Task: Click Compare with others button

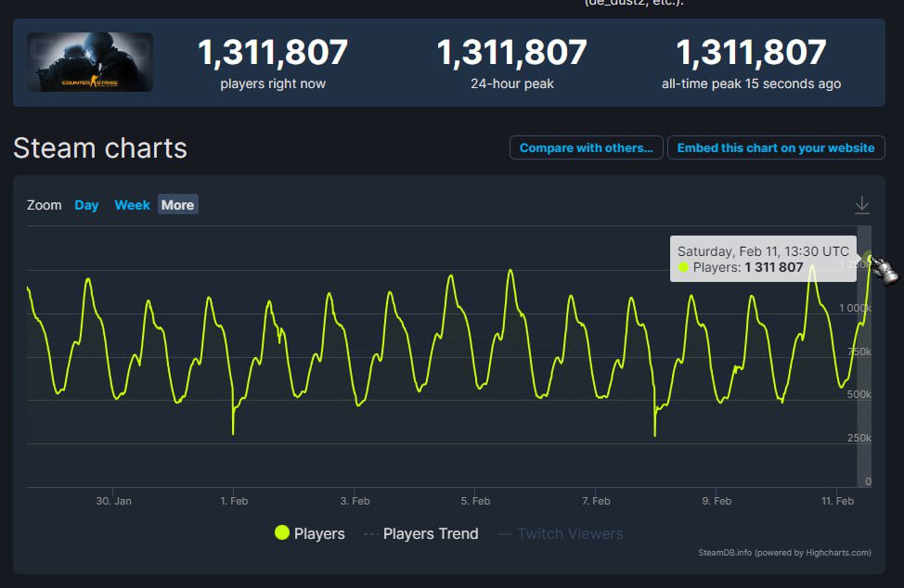Action: (586, 148)
